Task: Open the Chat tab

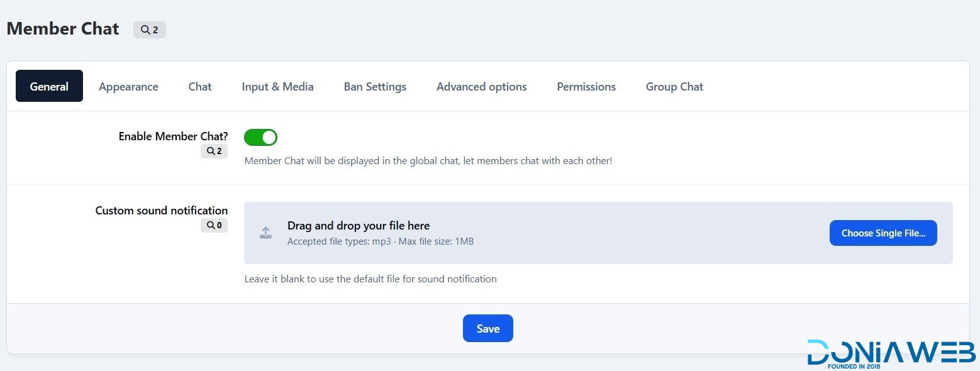Action: tap(200, 86)
